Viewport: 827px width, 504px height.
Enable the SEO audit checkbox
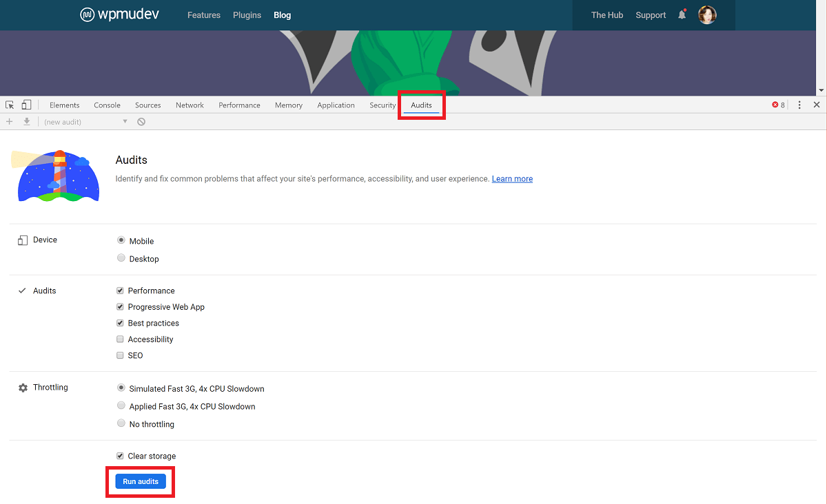120,355
